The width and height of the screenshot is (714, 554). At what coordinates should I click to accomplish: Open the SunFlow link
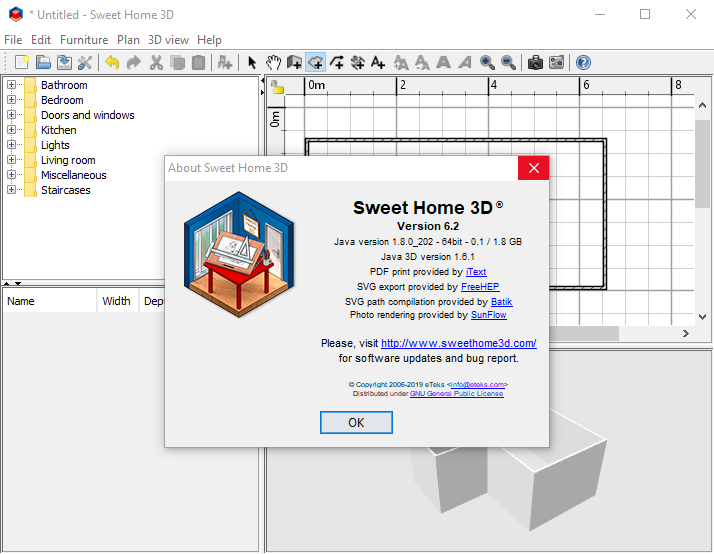[489, 315]
